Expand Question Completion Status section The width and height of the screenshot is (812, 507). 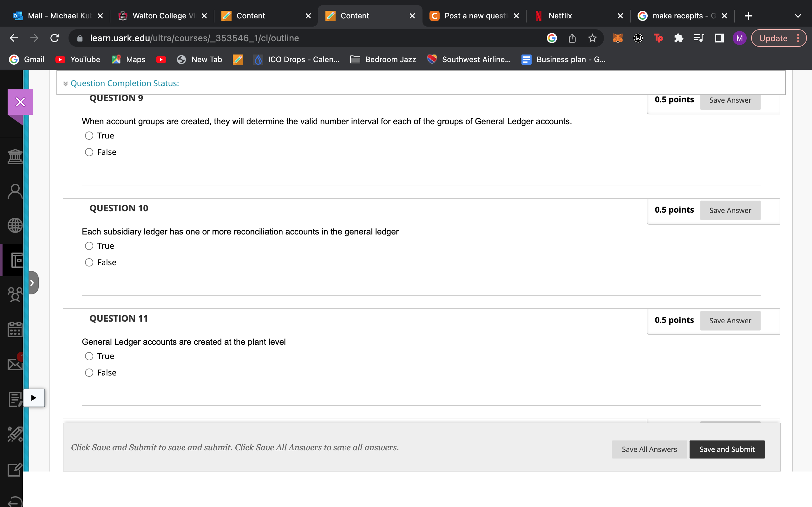coord(124,83)
